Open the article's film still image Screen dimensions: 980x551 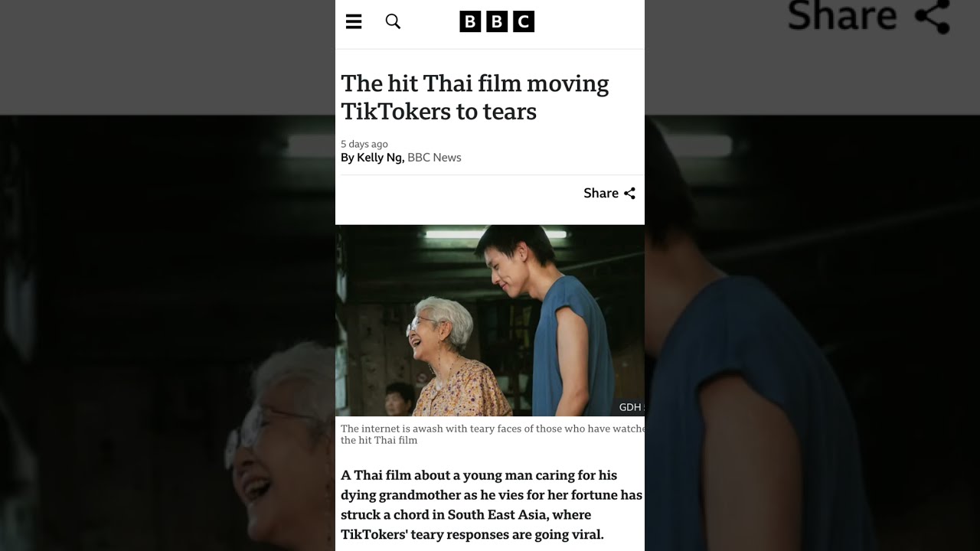(x=490, y=321)
